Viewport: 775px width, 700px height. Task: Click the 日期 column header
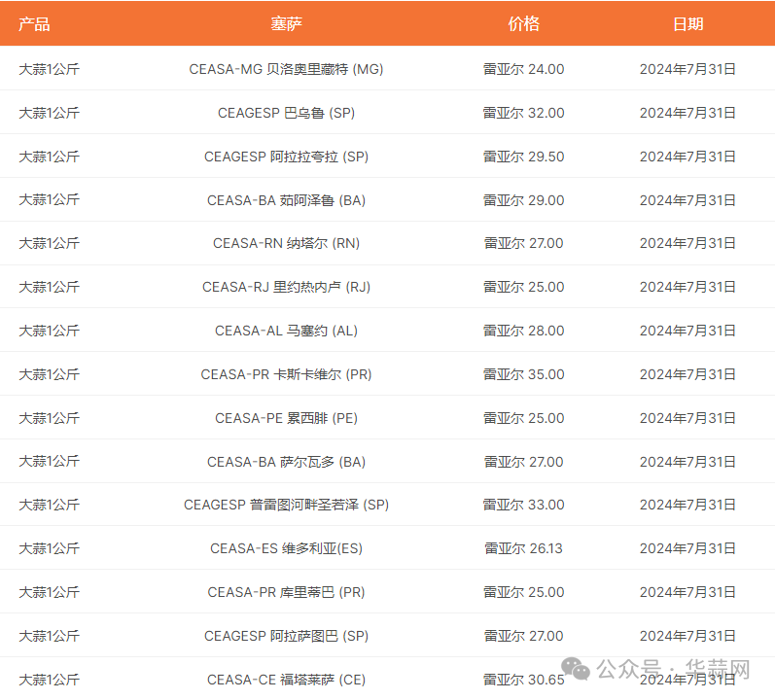pyautogui.click(x=687, y=23)
